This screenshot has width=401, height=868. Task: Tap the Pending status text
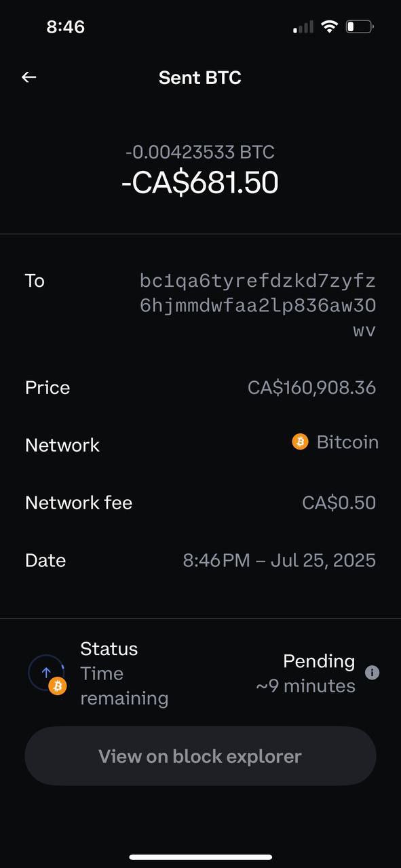pos(319,661)
